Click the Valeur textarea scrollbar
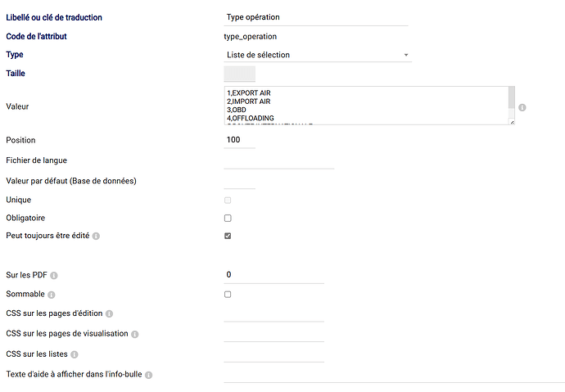The height and width of the screenshot is (392, 565). (x=511, y=98)
